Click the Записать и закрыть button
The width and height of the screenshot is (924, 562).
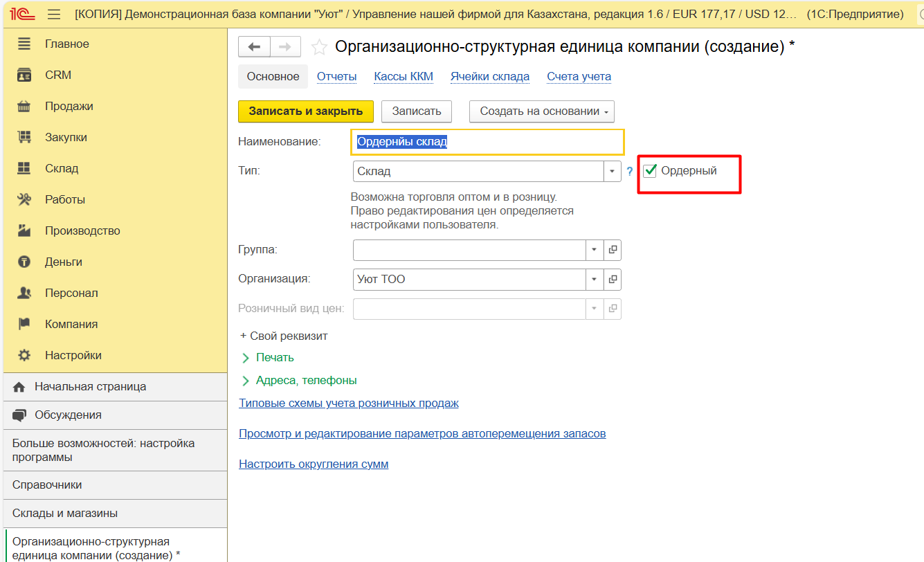[x=305, y=111]
